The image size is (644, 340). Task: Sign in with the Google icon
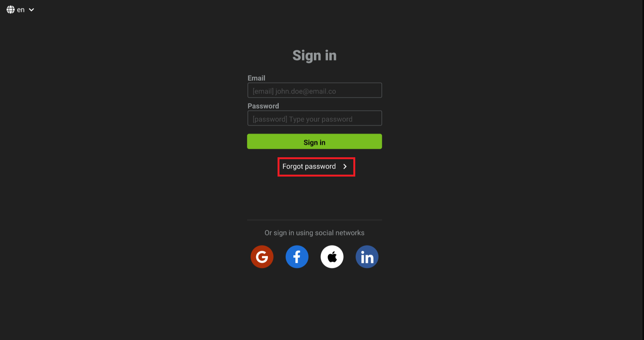click(x=262, y=257)
